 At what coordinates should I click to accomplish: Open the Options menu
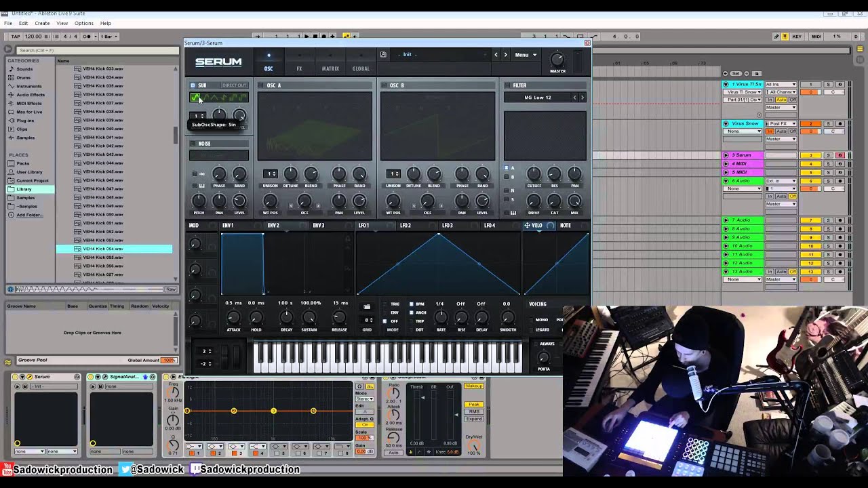84,23
